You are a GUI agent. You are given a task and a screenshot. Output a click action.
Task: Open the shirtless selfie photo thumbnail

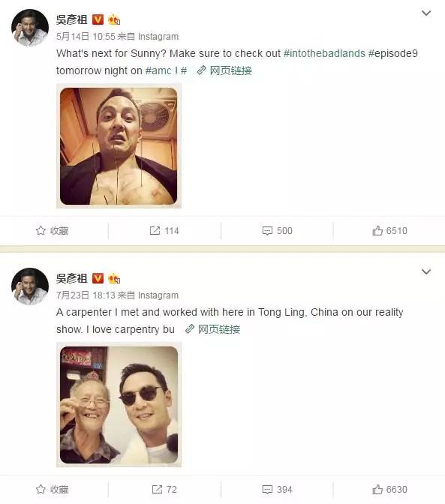tap(119, 146)
